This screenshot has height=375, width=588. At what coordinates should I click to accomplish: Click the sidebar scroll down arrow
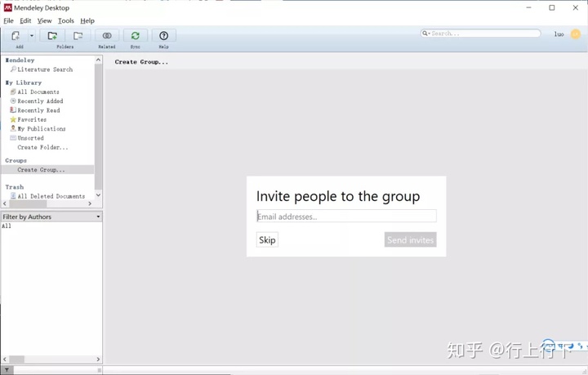(98, 195)
